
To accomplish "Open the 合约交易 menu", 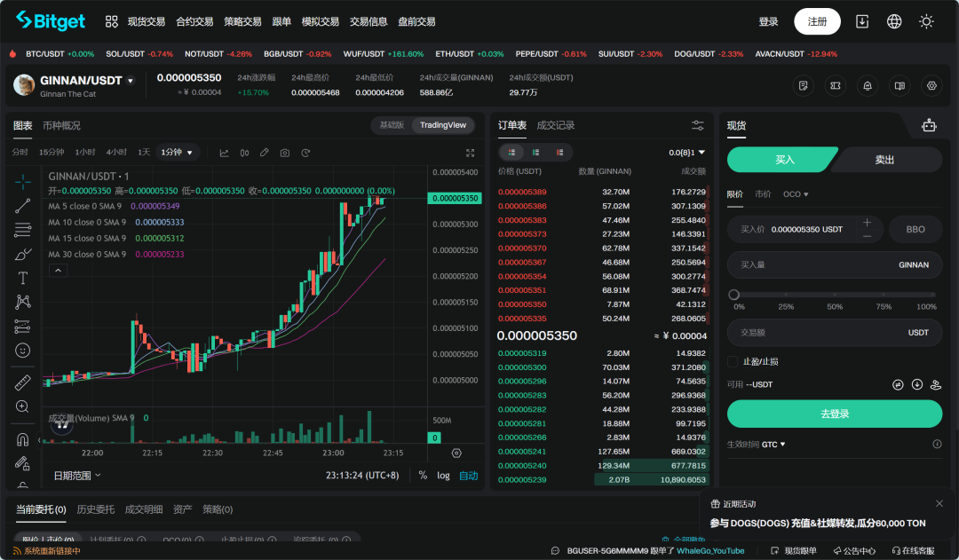I will coord(194,21).
